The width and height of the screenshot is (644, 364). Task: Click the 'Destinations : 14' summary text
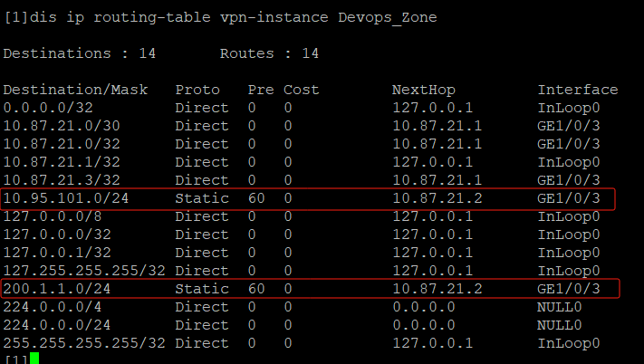tap(79, 54)
